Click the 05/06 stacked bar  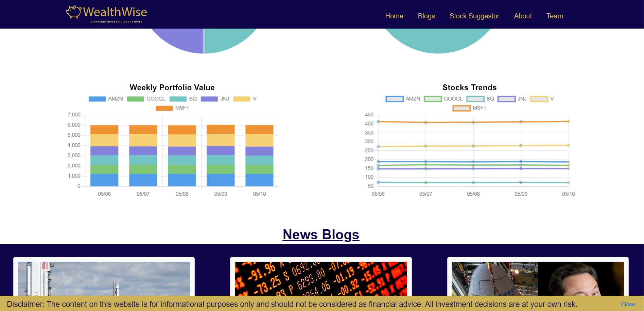[104, 156]
